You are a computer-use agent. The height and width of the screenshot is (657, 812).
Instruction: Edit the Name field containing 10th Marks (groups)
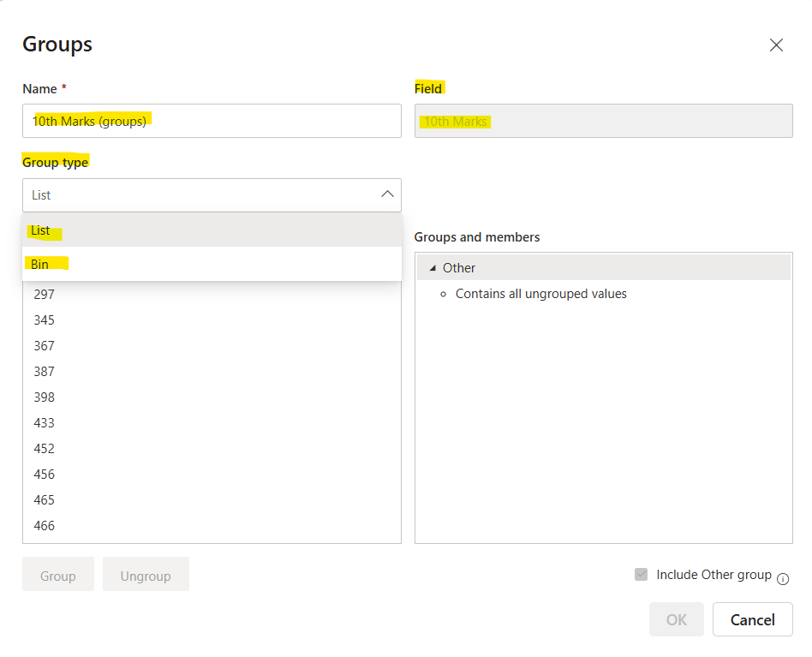[212, 121]
